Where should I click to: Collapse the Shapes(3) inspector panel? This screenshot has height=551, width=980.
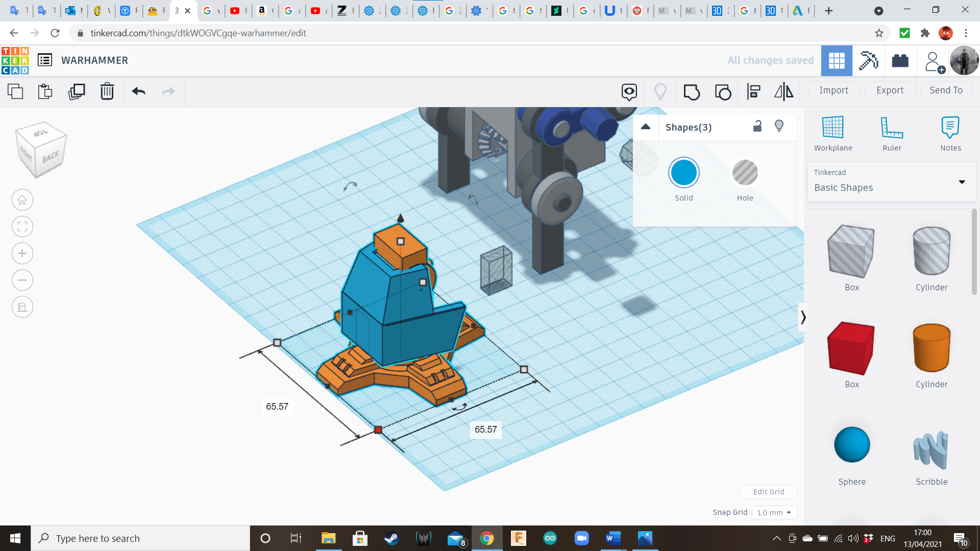point(646,127)
